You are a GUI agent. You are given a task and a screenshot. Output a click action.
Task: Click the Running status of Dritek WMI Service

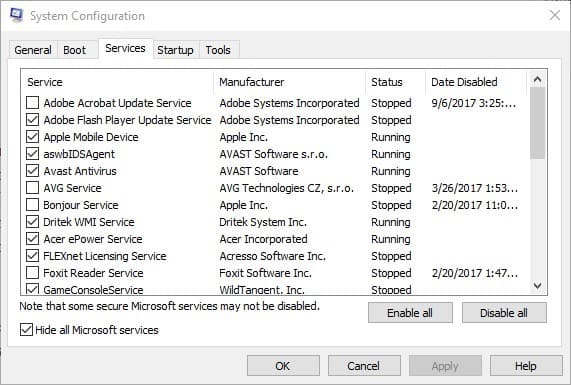(391, 222)
